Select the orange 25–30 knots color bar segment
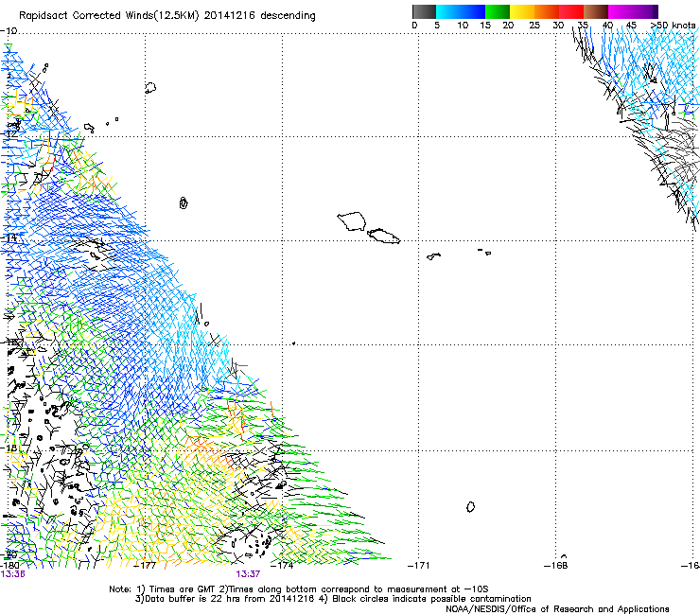 point(547,11)
